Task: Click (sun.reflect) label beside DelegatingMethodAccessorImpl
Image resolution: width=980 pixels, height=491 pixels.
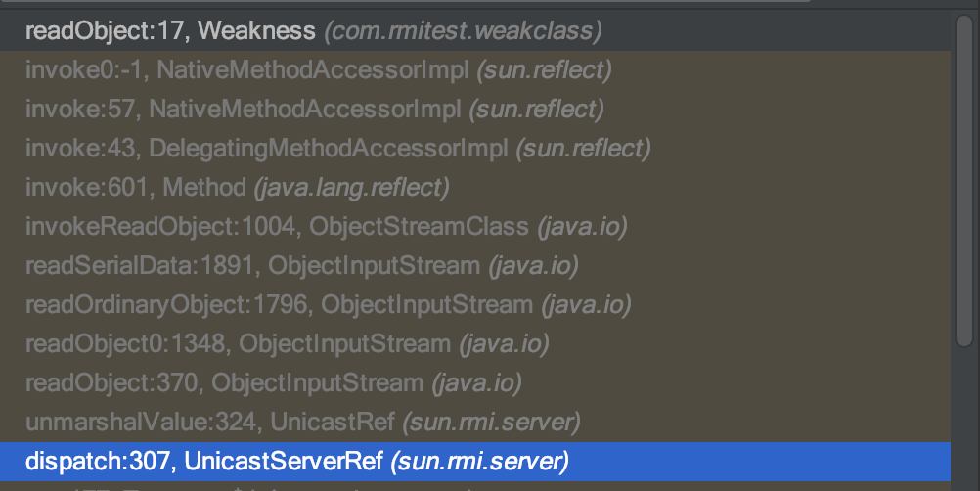Action: (x=583, y=148)
